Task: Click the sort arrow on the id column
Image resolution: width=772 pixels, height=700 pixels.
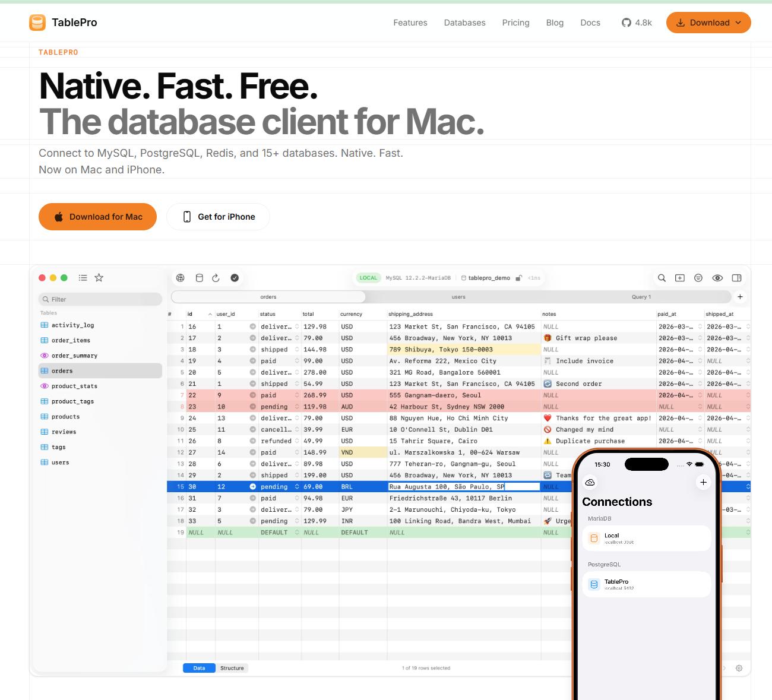Action: tap(210, 314)
